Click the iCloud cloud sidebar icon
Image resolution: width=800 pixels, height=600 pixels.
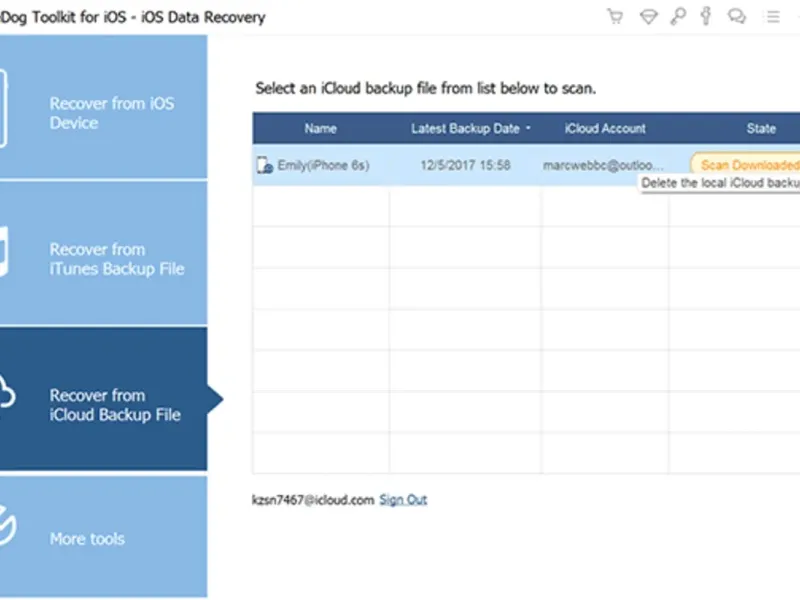click(x=7, y=396)
